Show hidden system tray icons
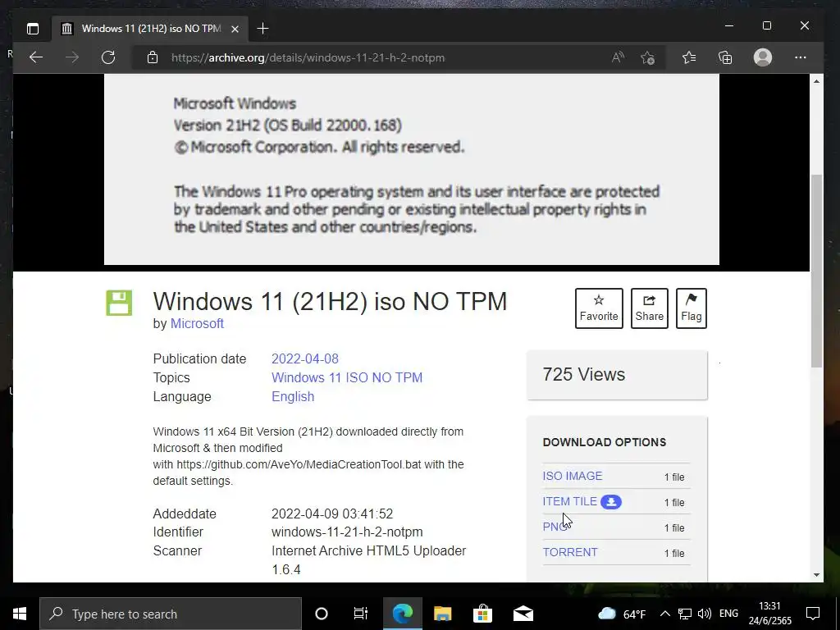The width and height of the screenshot is (840, 630). [664, 614]
